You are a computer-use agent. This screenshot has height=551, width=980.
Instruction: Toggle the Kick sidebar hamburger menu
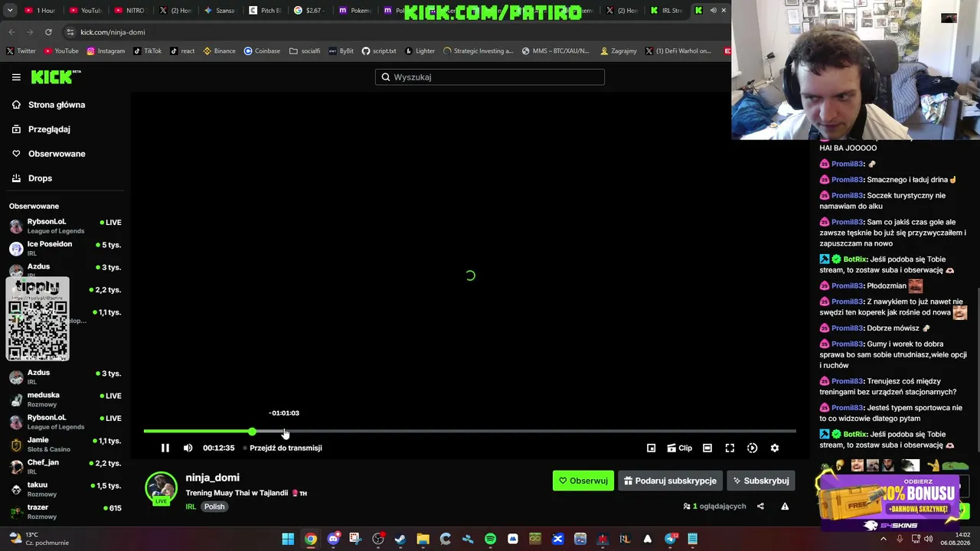pyautogui.click(x=16, y=77)
